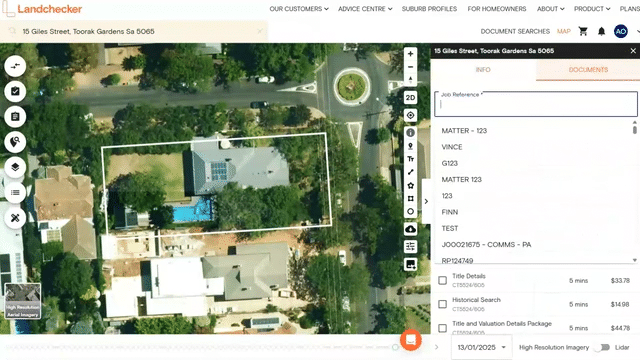The image size is (640, 360).
Task: Switch to the Info tab
Action: tap(483, 70)
